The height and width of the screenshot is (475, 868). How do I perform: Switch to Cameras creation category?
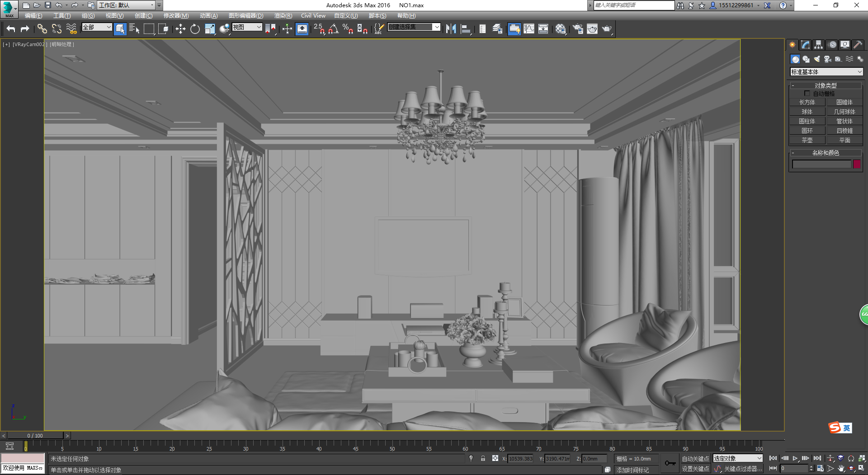[828, 59]
